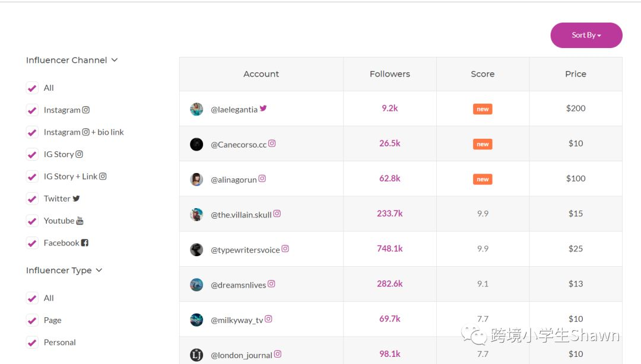The height and width of the screenshot is (364, 641).
Task: Click Instagram icon next to @typewritersvoice
Action: [x=285, y=248]
